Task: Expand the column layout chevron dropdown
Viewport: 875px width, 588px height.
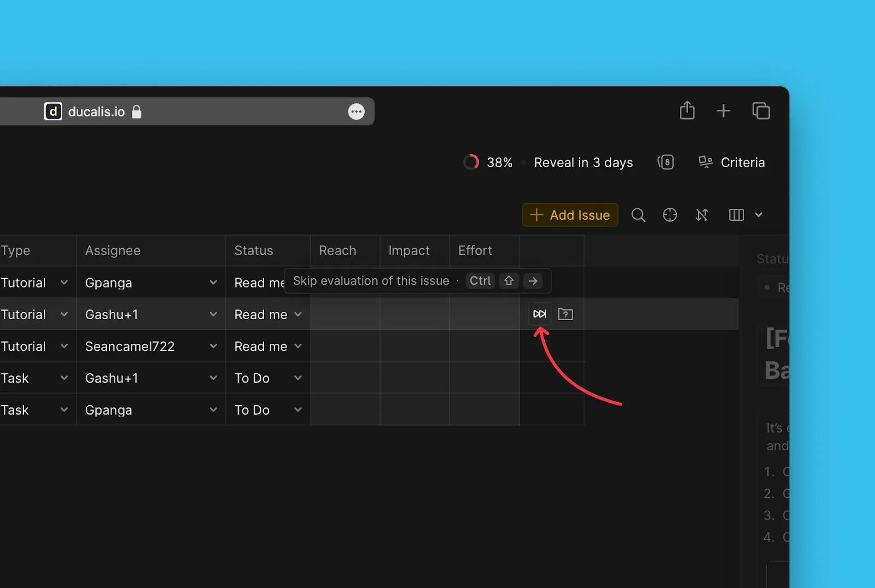Action: pyautogui.click(x=759, y=215)
